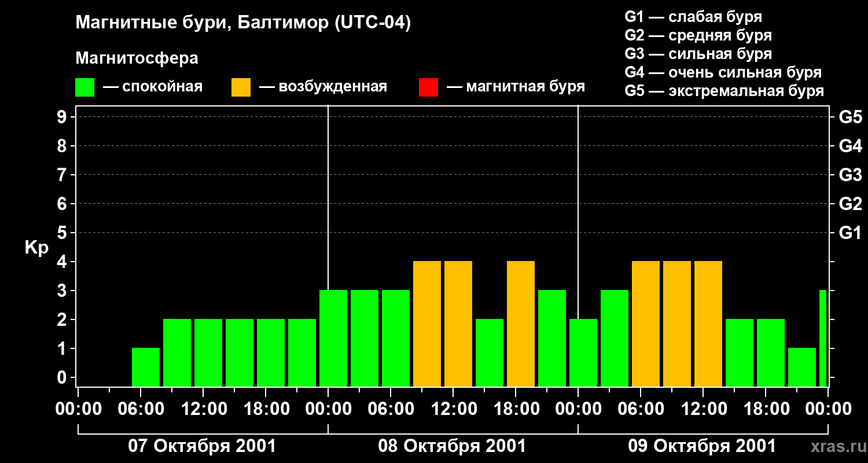Select the '07 Октября 2001' date label
This screenshot has height=463, width=868.
202,446
